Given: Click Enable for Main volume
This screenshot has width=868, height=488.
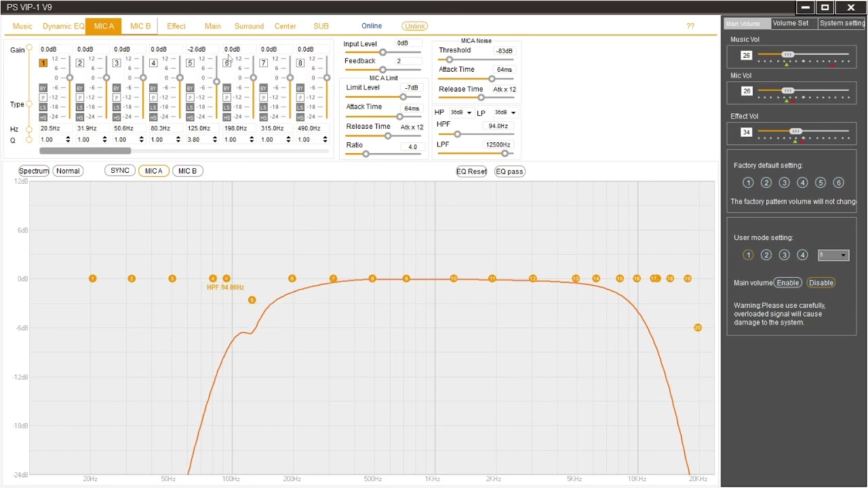Looking at the screenshot, I should coord(788,283).
